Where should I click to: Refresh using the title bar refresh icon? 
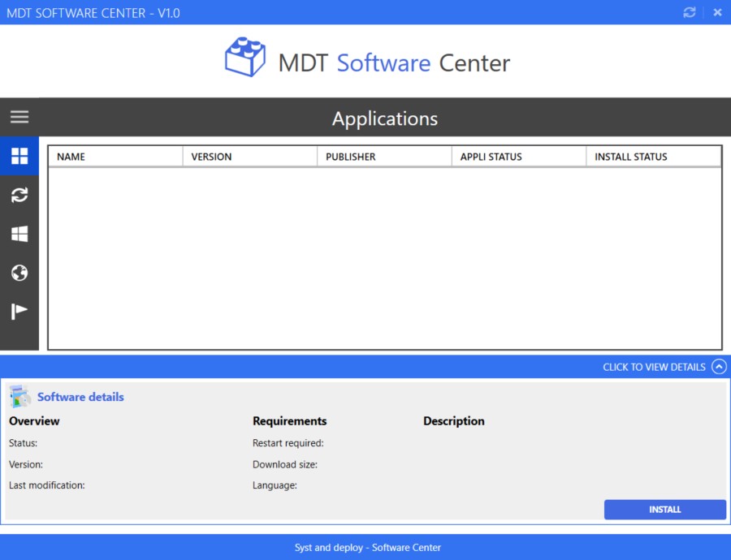tap(690, 12)
